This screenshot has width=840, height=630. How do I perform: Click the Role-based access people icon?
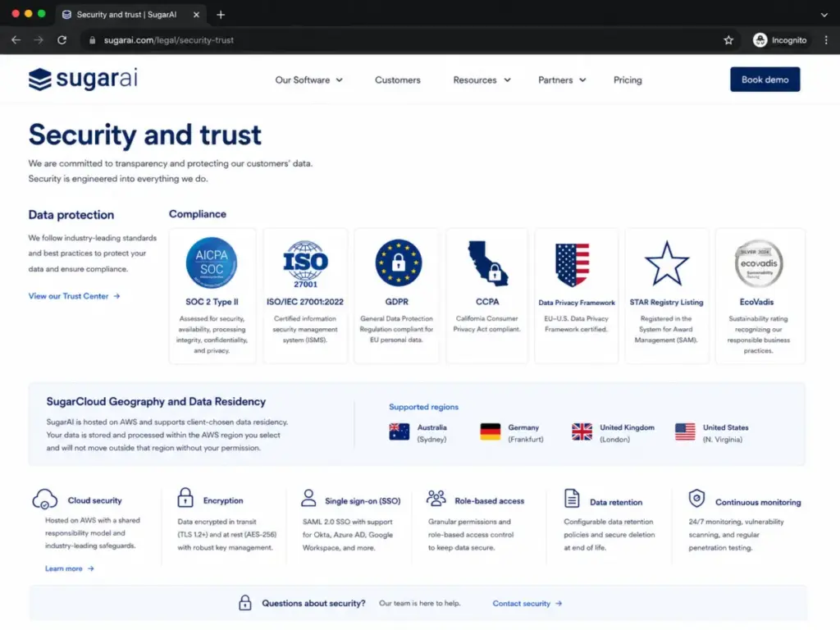point(436,498)
